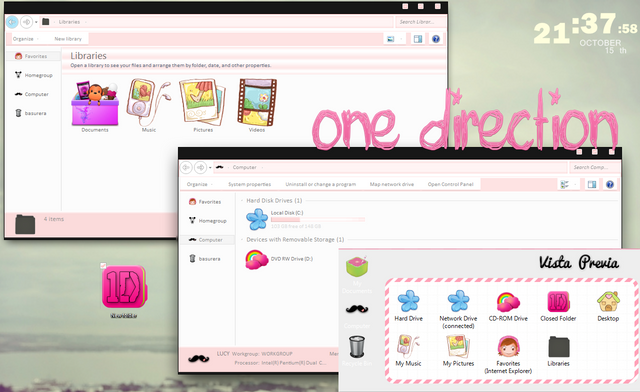Image resolution: width=640 pixels, height=392 pixels.
Task: Click the Back arrow in Computer window
Action: pyautogui.click(x=186, y=167)
